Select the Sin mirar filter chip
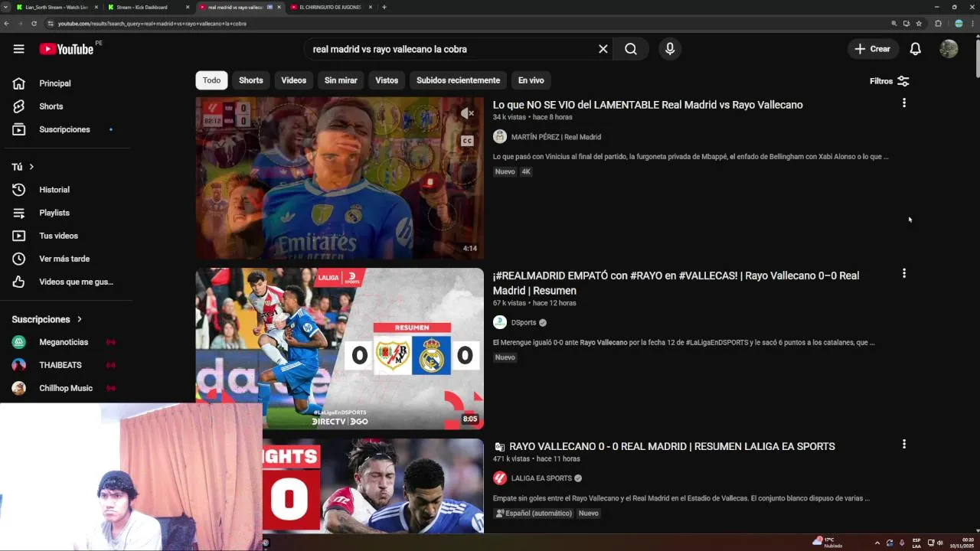The height and width of the screenshot is (551, 980). coord(341,80)
